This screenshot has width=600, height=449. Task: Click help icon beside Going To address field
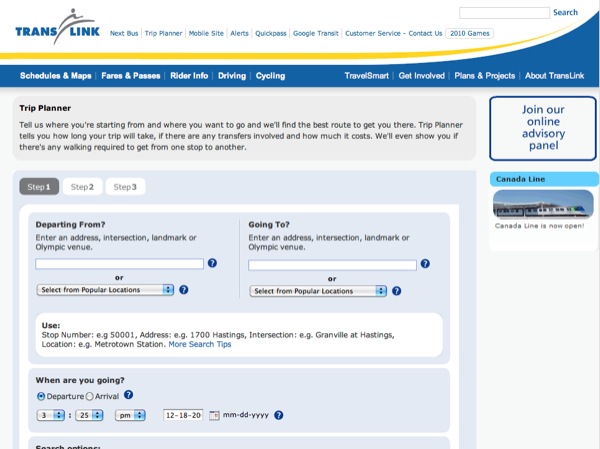(x=425, y=264)
